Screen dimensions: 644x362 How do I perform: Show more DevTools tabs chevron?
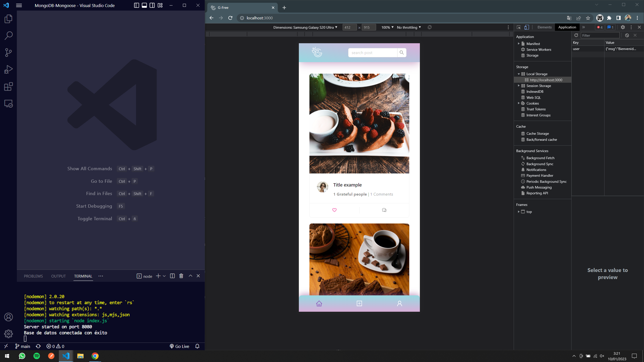click(584, 27)
